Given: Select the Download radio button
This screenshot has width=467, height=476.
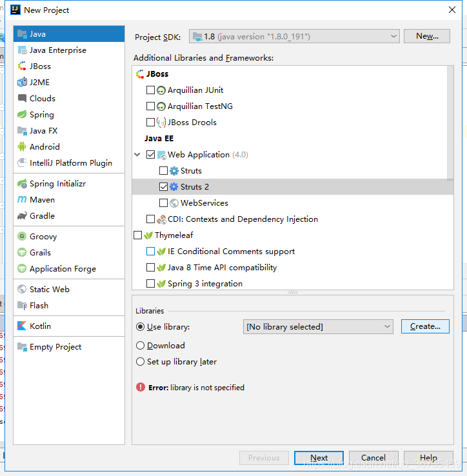Looking at the screenshot, I should tap(140, 346).
